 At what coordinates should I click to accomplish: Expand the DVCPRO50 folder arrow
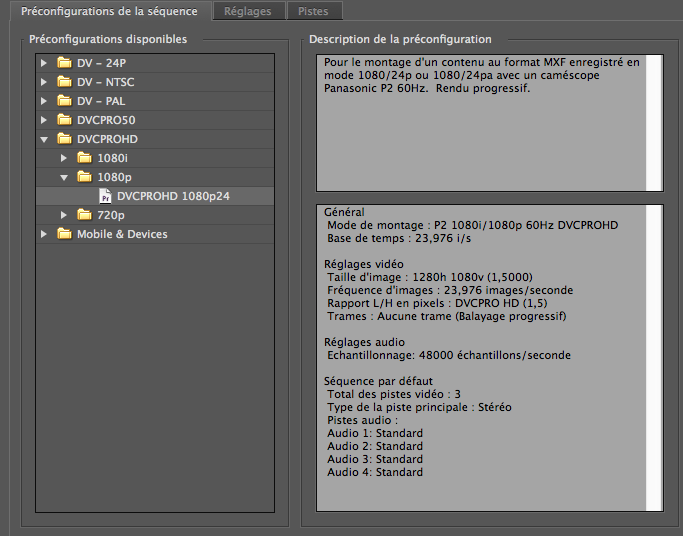coord(44,120)
